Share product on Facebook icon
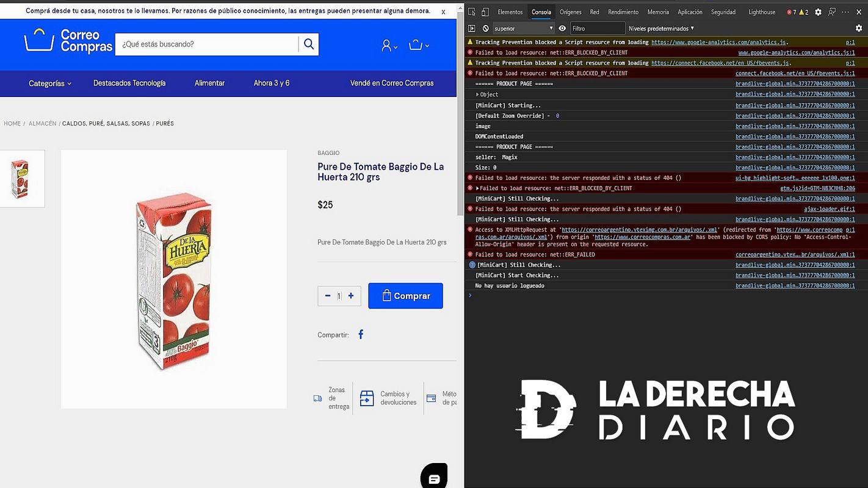This screenshot has height=488, width=868. 361,334
